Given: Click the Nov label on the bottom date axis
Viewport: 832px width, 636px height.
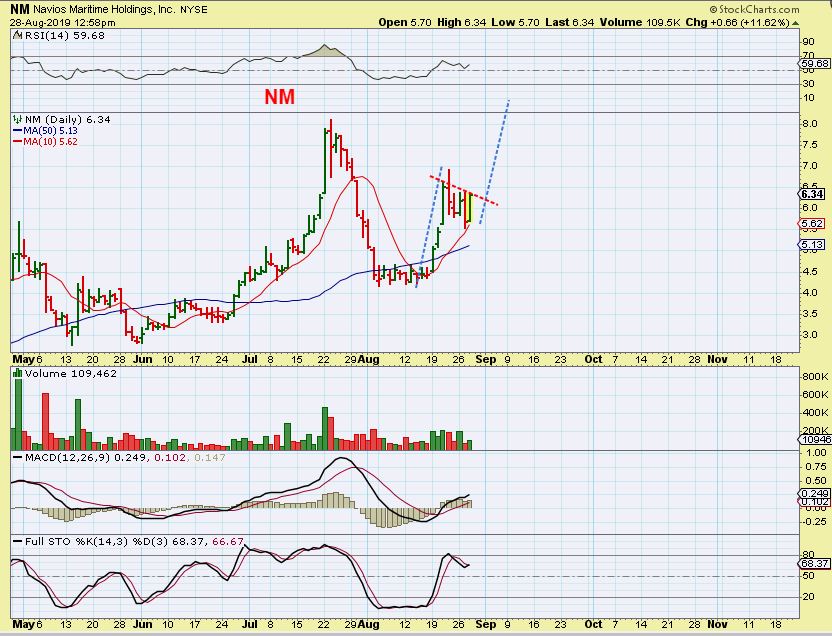Looking at the screenshot, I should tap(717, 624).
